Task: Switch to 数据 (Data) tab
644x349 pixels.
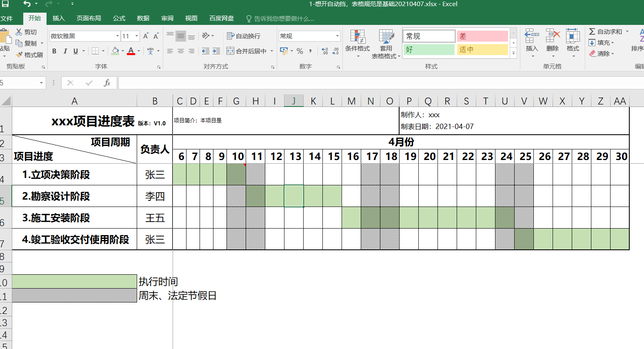Action: (x=143, y=18)
